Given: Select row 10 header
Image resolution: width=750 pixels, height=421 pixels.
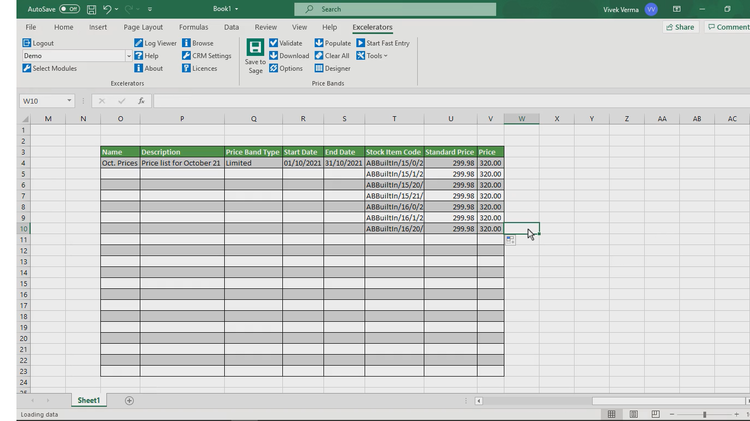Looking at the screenshot, I should 23,229.
